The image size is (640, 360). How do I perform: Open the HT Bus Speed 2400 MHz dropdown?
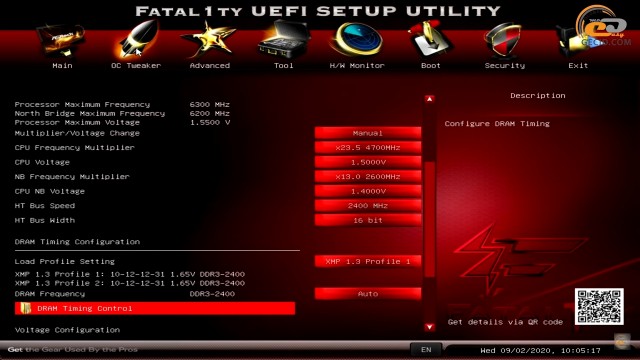pos(368,205)
